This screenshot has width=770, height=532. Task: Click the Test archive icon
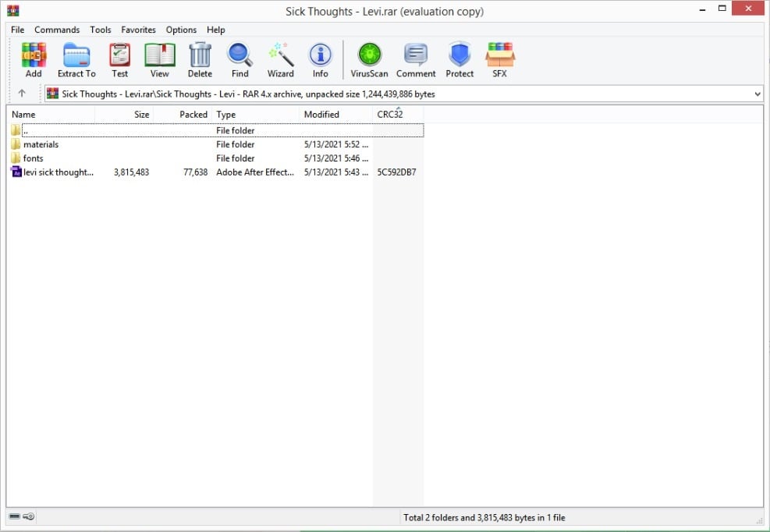[119, 55]
